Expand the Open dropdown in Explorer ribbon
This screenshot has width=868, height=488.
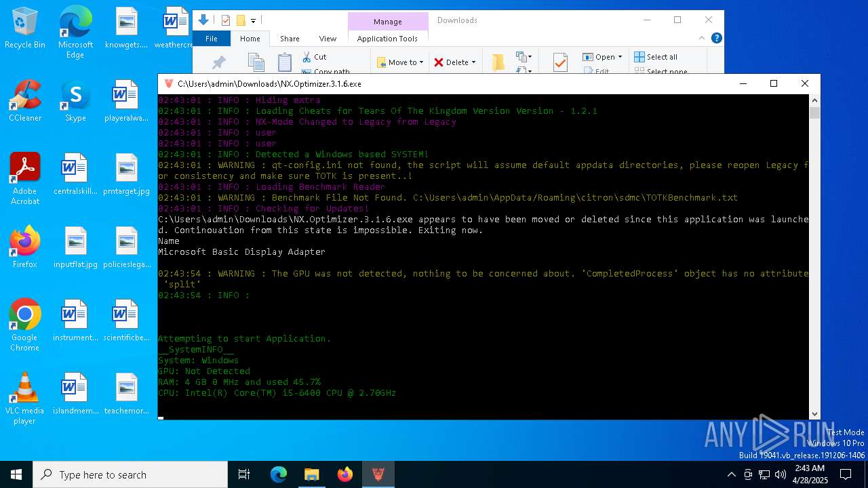click(x=620, y=57)
